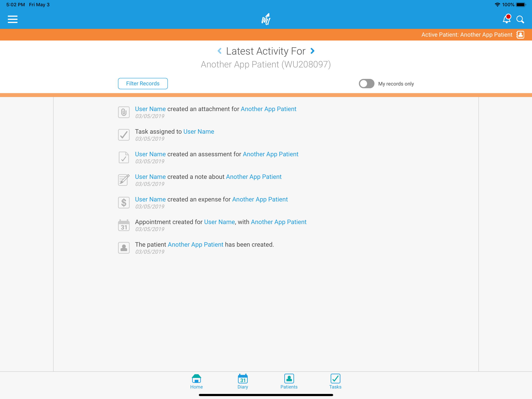Open User Name link in task assigned entry
The width and height of the screenshot is (532, 399).
tap(199, 132)
